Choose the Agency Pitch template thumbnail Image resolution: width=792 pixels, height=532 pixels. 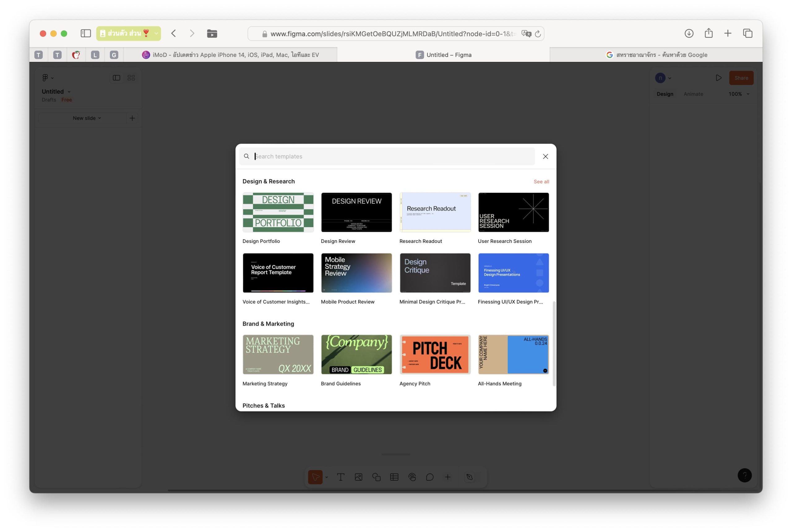[435, 355]
